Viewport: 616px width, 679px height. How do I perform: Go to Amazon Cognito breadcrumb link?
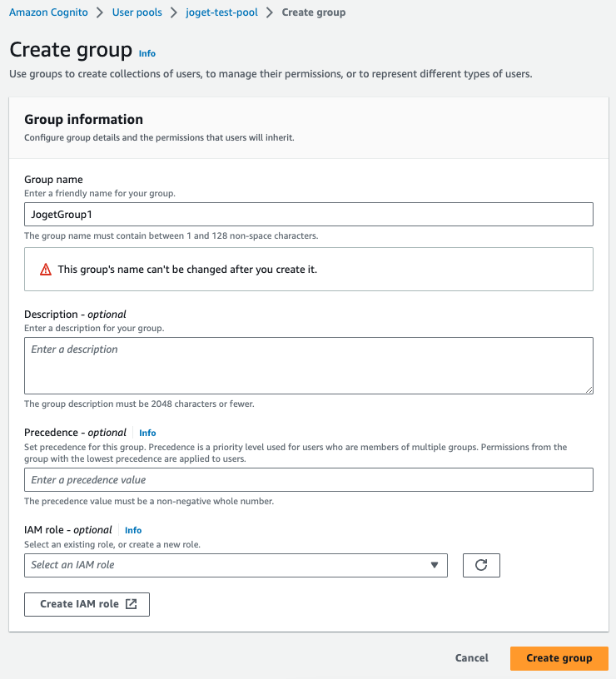click(47, 12)
